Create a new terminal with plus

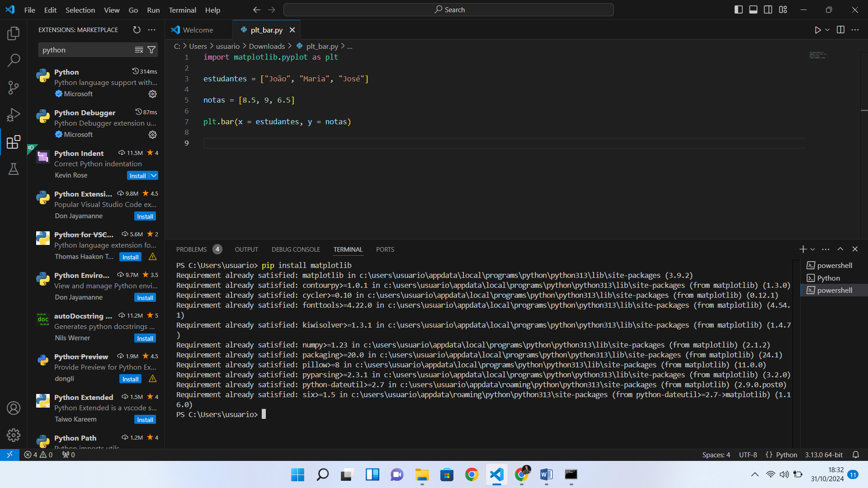click(x=803, y=249)
